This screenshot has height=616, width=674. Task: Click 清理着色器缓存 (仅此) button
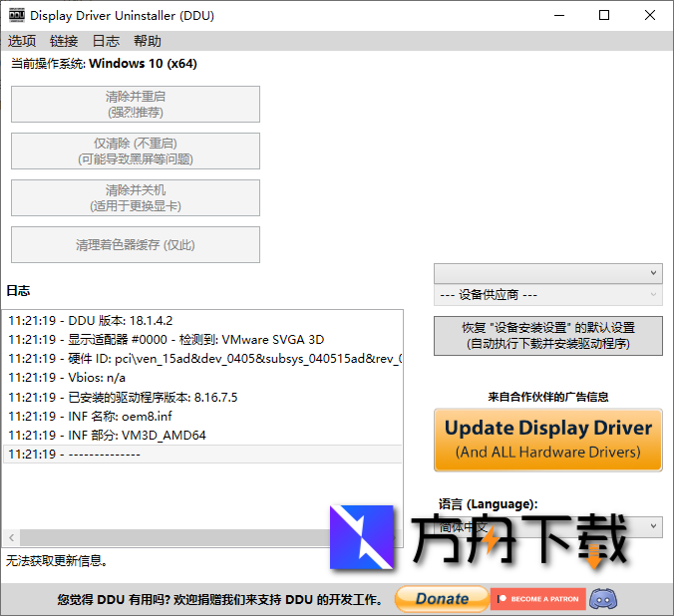136,244
